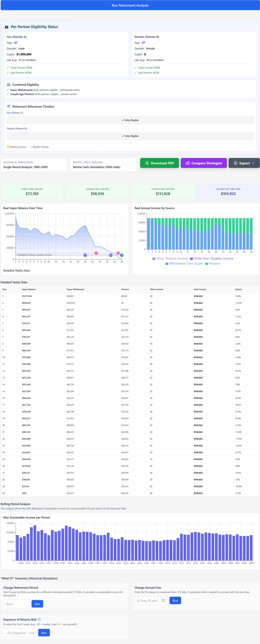Screen dimensions: 260x644
Task: Click the Download PDF file icon
Action: click(147, 163)
